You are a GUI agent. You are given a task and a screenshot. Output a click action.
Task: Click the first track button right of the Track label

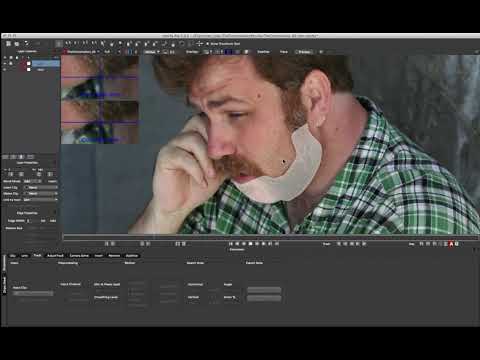click(x=339, y=244)
